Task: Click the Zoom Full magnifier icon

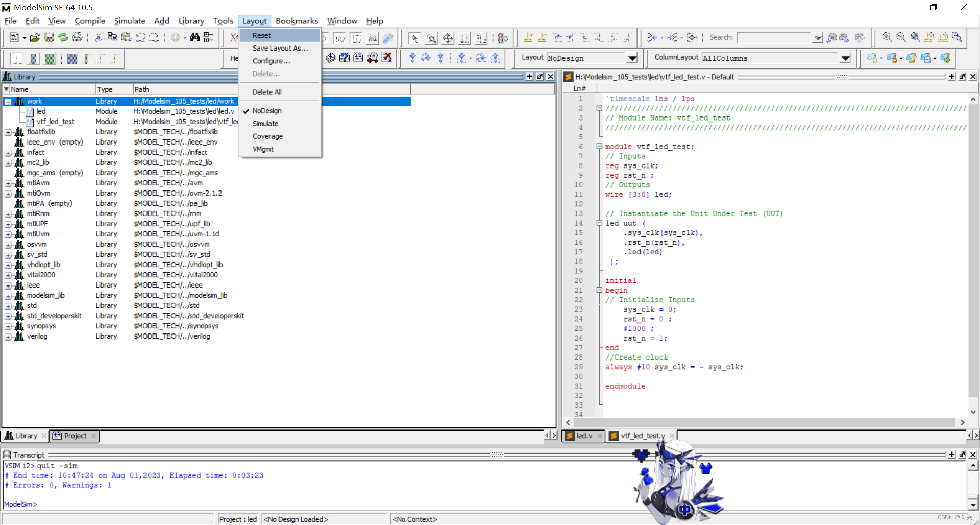Action: click(915, 37)
